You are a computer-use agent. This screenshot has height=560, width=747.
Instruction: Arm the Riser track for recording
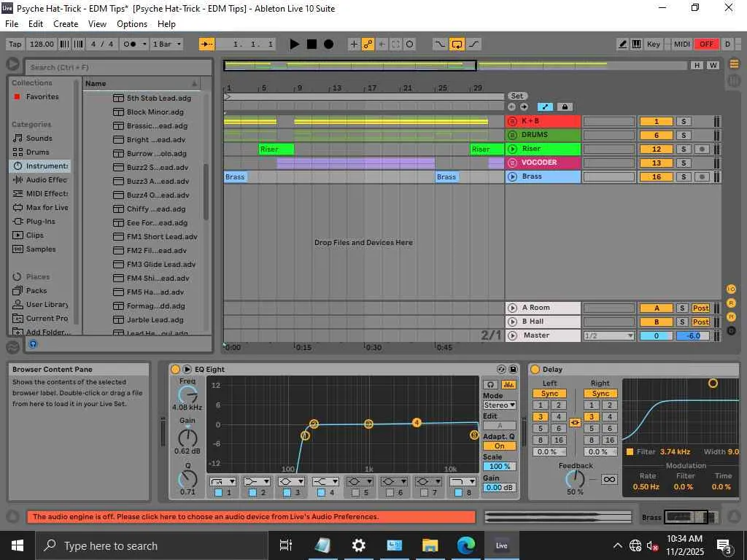701,149
